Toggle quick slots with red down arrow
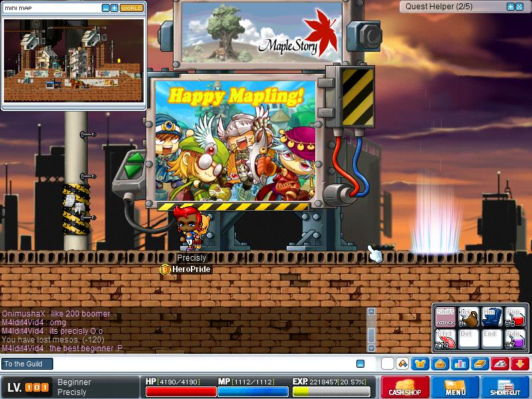Screen dimensions: 532x399 [x=520, y=364]
